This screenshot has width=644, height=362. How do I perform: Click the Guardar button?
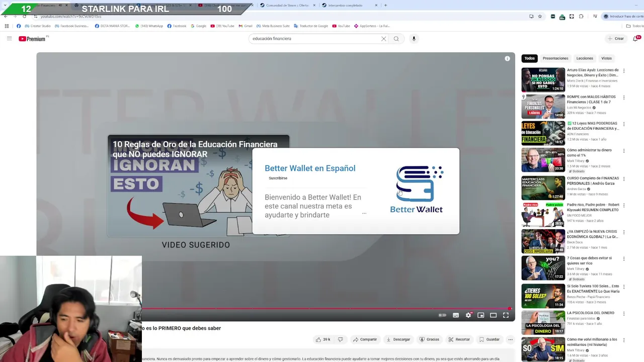[x=489, y=339]
